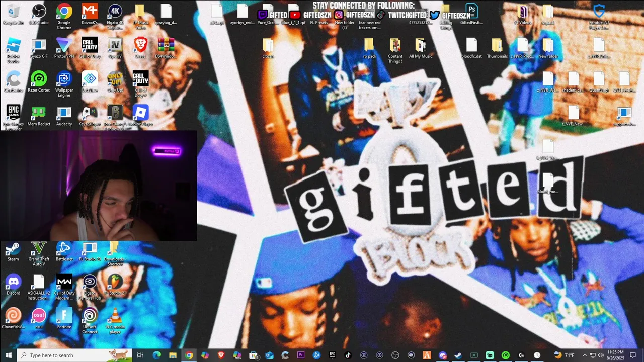Open TikTok from the taskbar
Image resolution: width=644 pixels, height=362 pixels.
coord(348,355)
